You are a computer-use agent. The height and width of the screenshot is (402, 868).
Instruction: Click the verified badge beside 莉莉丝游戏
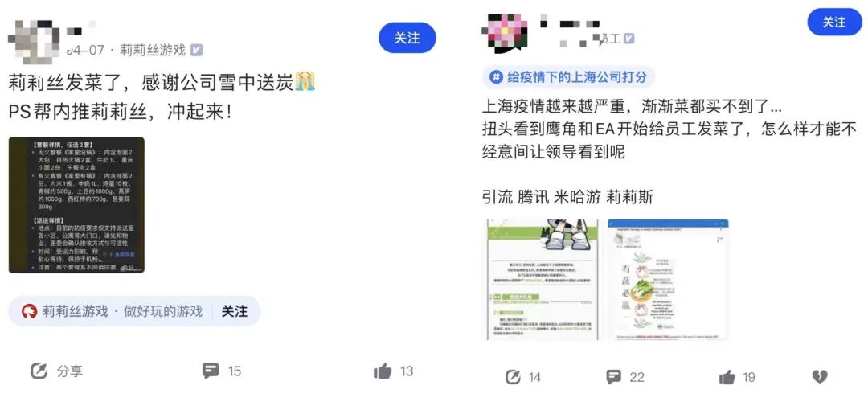[x=197, y=51]
